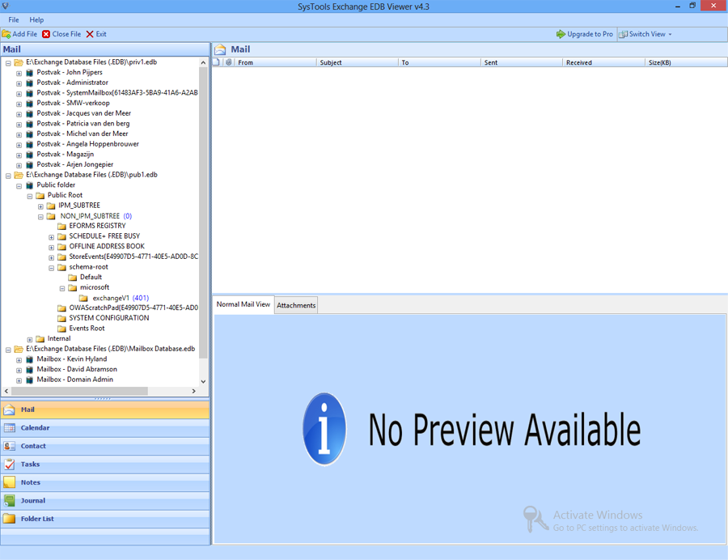Screen dimensions: 728x560
Task: Select Mailbox - Domain Admin
Action: coord(74,380)
